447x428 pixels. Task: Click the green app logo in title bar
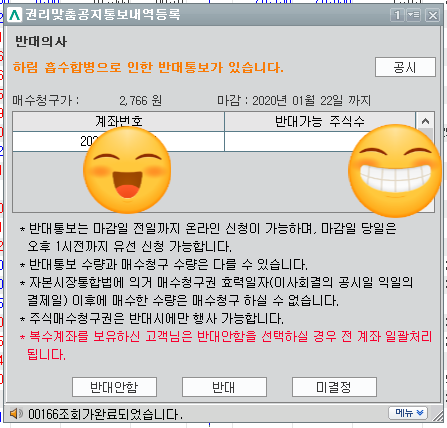[x=14, y=15]
